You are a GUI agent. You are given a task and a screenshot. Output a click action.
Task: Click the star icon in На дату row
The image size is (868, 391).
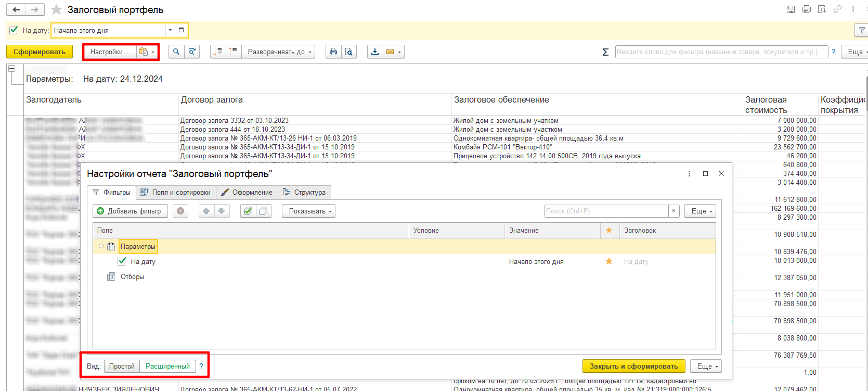coord(609,261)
